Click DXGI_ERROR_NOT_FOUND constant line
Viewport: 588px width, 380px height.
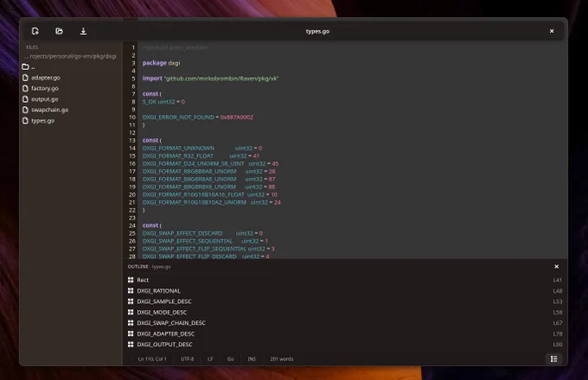pos(198,117)
